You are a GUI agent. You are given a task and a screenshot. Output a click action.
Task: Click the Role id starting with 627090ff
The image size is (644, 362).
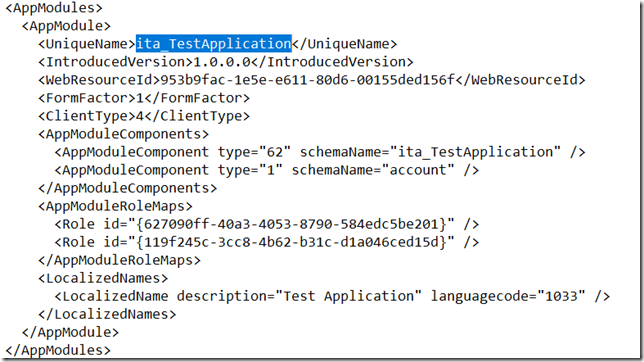click(x=267, y=224)
